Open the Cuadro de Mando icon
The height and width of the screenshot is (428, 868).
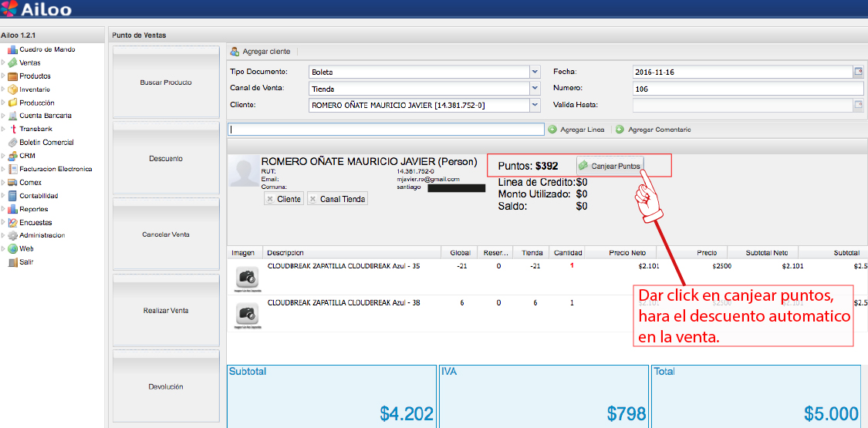tap(12, 49)
